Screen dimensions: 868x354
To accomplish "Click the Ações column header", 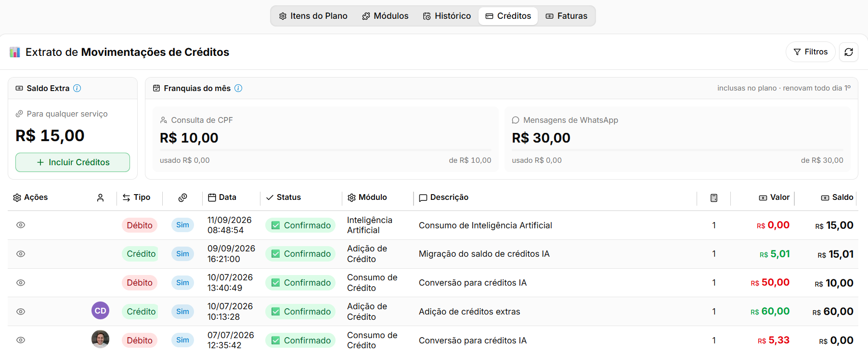I will coord(30,197).
